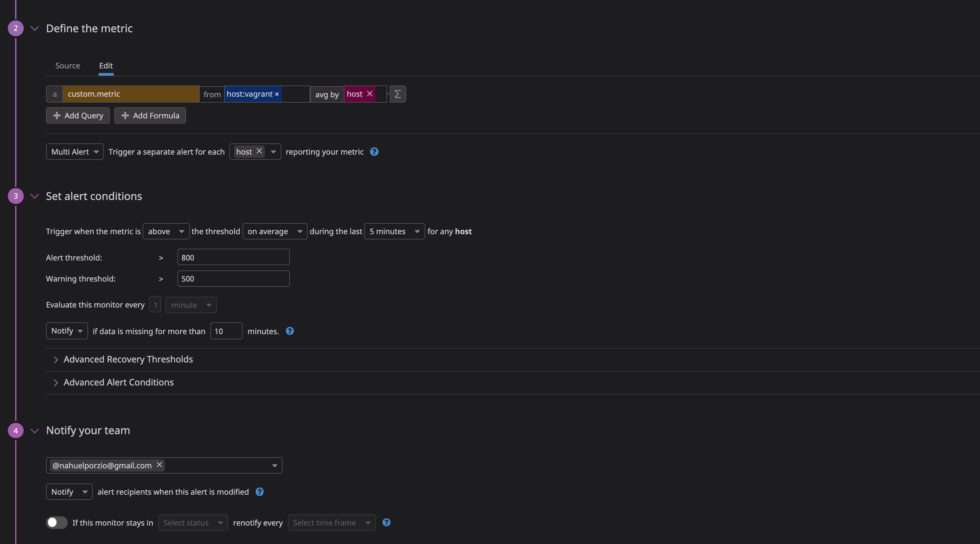Click the missing data minutes field
This screenshot has height=544, width=980.
tap(226, 331)
